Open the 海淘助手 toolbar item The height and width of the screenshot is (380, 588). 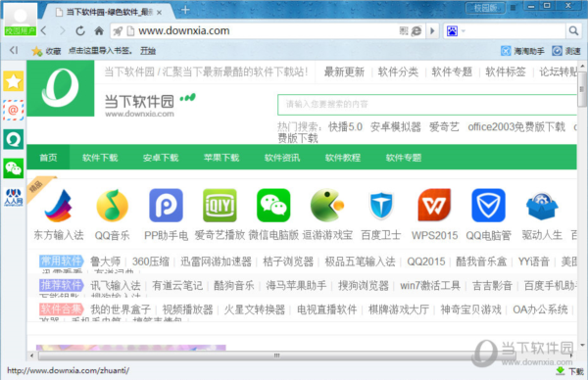pos(522,51)
